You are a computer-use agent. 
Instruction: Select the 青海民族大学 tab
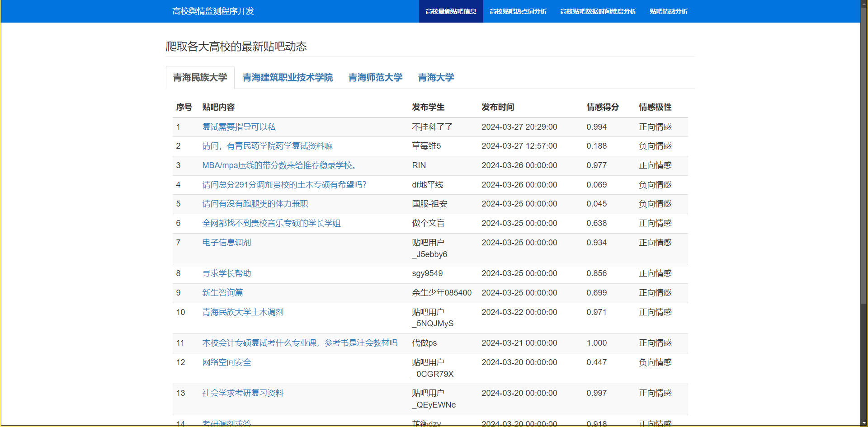pyautogui.click(x=200, y=78)
